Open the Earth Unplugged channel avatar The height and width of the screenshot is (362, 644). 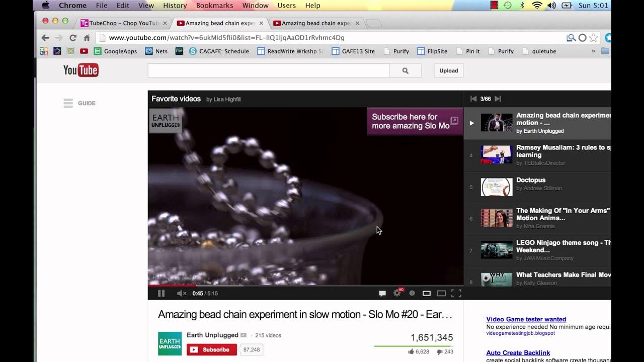[170, 343]
